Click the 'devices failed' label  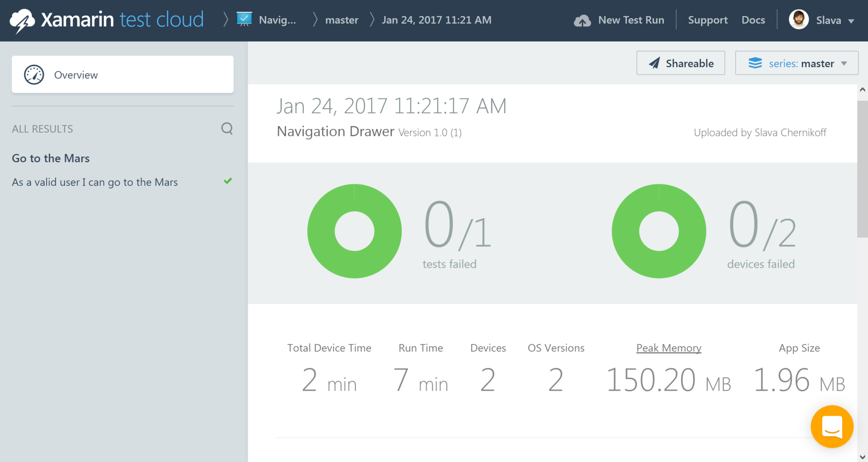761,264
